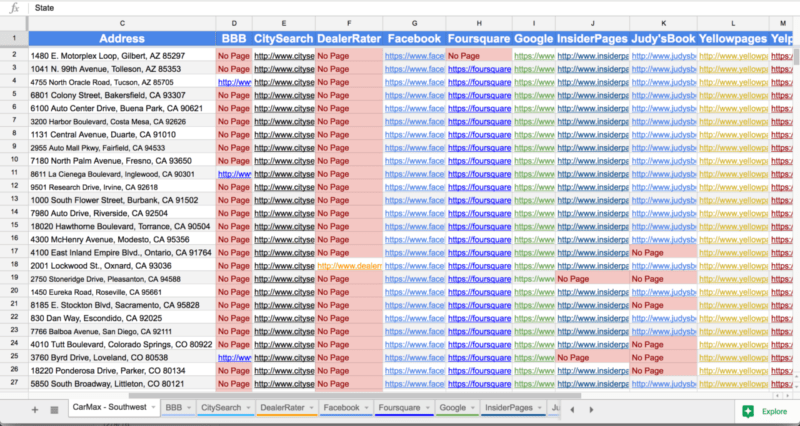Click Foursquare No Page cell, Gilbert row
This screenshot has height=426, width=800.
click(x=479, y=56)
